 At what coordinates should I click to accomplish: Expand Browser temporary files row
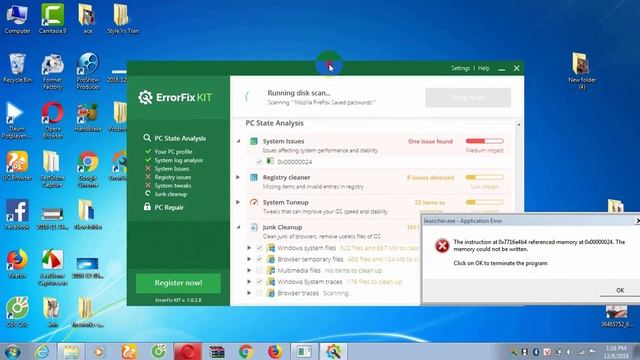[249, 259]
